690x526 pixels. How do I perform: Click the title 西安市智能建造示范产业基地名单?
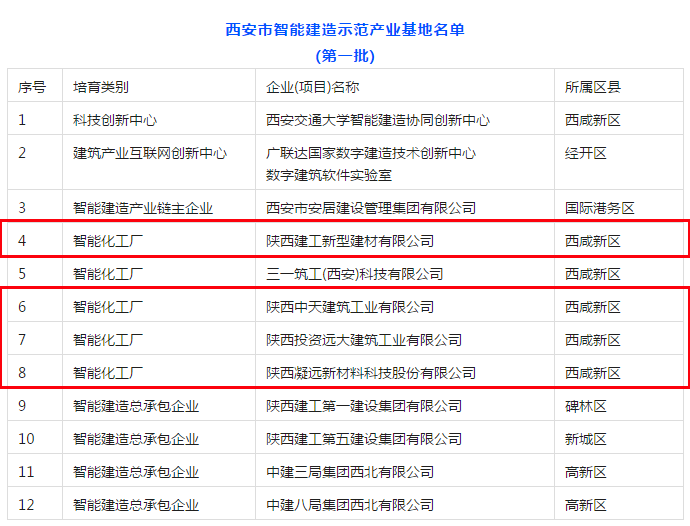pyautogui.click(x=345, y=30)
